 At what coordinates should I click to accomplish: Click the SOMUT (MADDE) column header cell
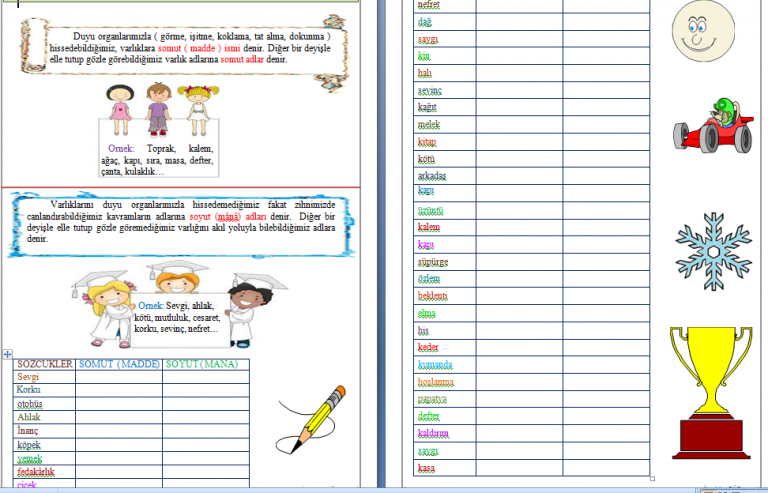click(x=119, y=364)
